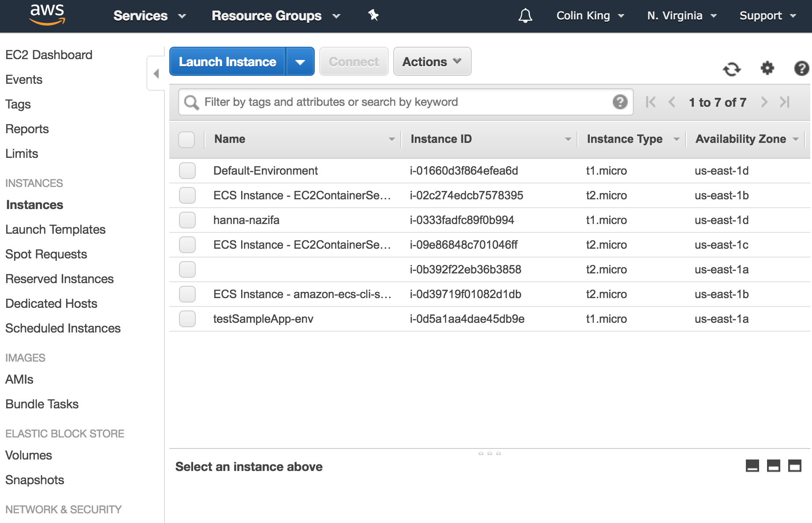Image resolution: width=812 pixels, height=523 pixels.
Task: Open Dedicated Hosts in sidebar
Action: 51,304
